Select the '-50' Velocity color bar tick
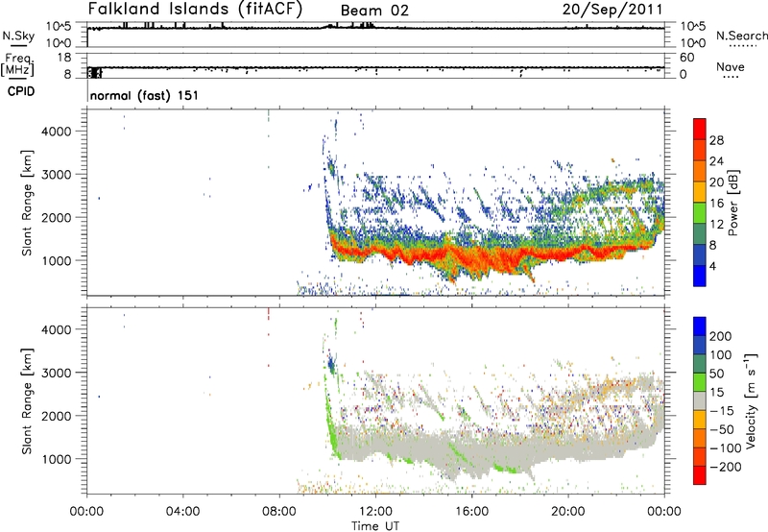768x532 pixels. pyautogui.click(x=722, y=429)
